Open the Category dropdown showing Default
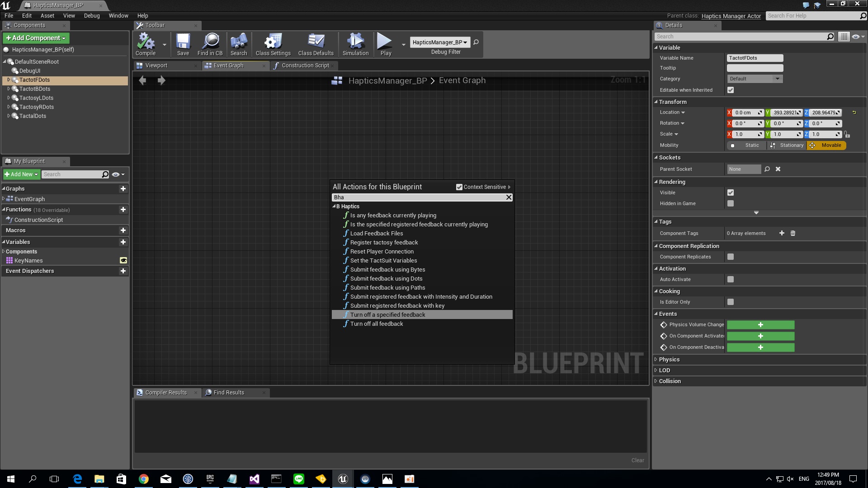This screenshot has height=488, width=868. point(754,78)
